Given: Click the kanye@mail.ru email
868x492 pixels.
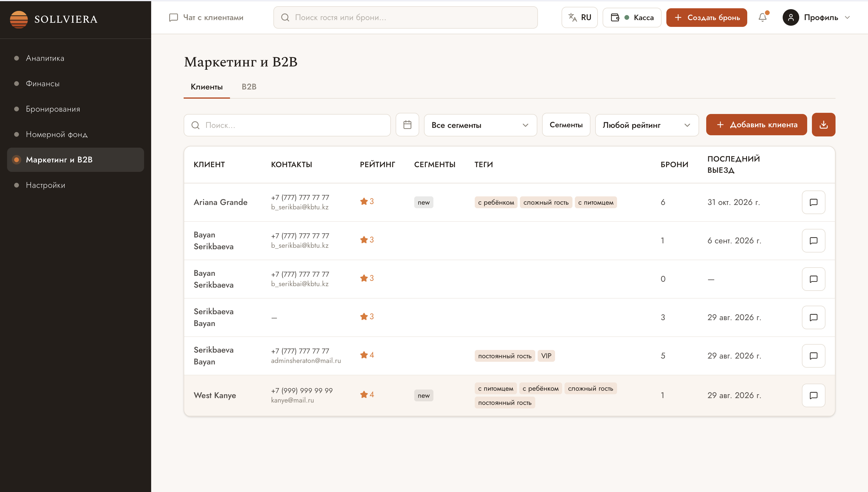Looking at the screenshot, I should 293,400.
